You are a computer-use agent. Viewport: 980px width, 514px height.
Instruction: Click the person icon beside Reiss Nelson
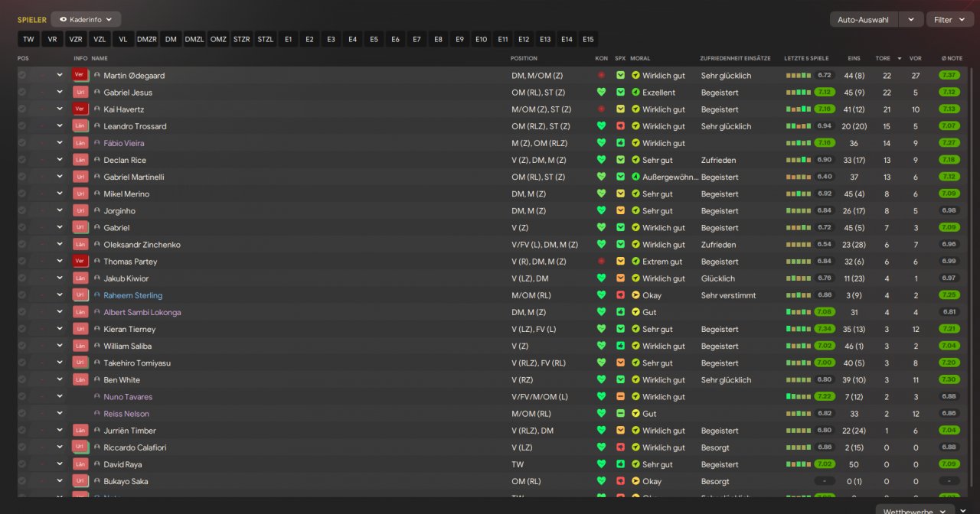97,414
